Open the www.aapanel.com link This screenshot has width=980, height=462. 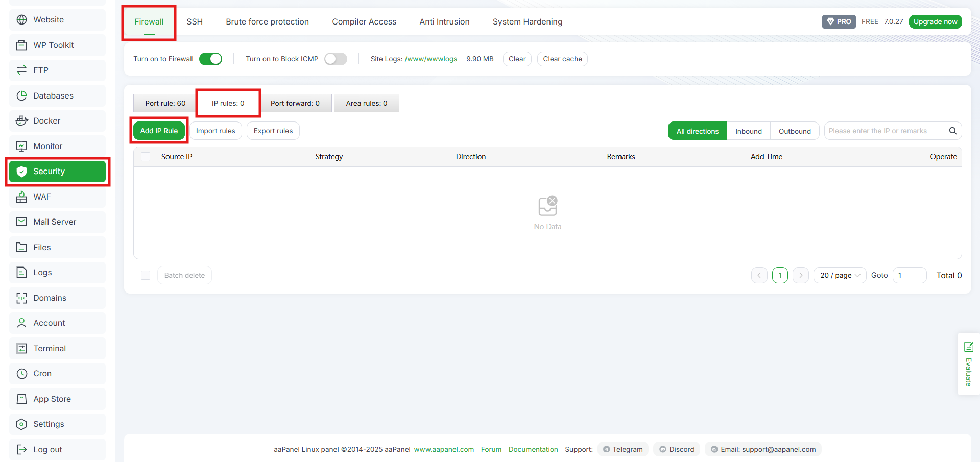coord(444,449)
